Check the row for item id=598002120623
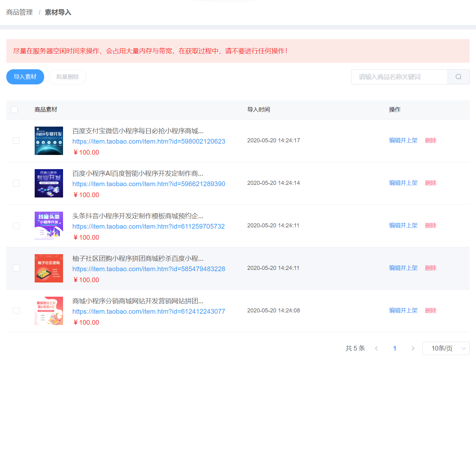This screenshot has height=468, width=476. [16, 140]
